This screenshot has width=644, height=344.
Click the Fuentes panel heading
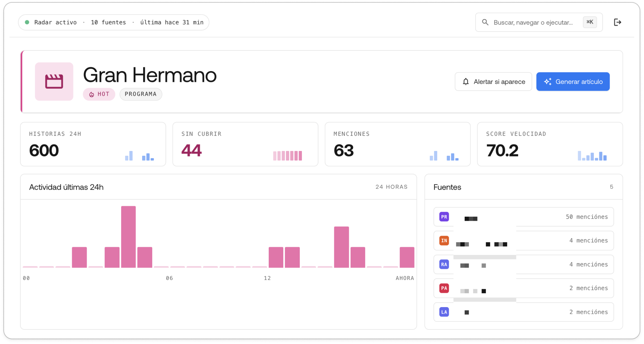coord(447,187)
